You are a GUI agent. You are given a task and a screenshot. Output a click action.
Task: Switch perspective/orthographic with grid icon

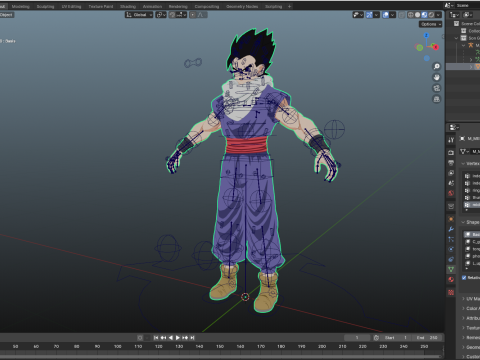pos(436,99)
